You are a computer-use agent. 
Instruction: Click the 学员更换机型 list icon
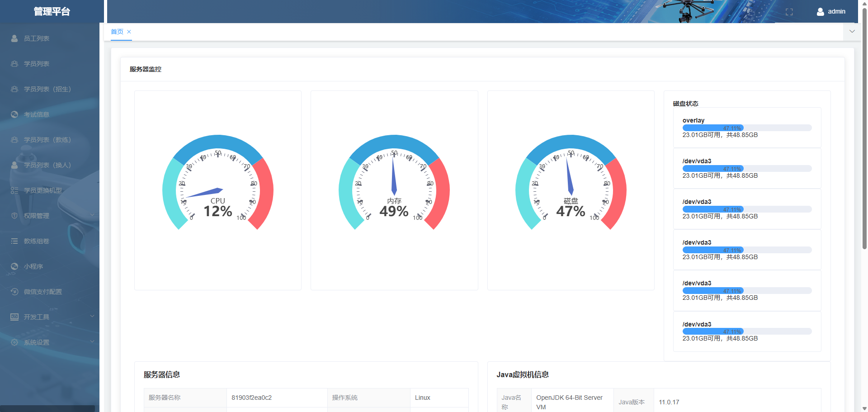coord(14,190)
